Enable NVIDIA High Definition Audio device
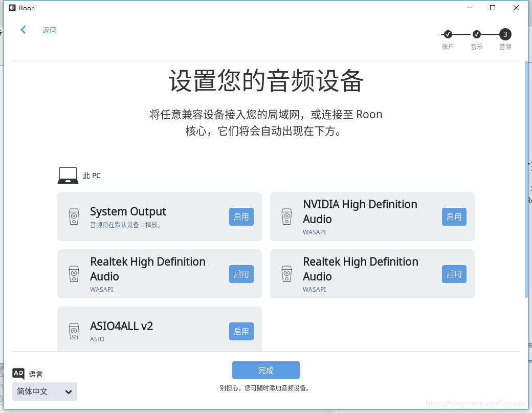The height and width of the screenshot is (413, 532). (454, 216)
